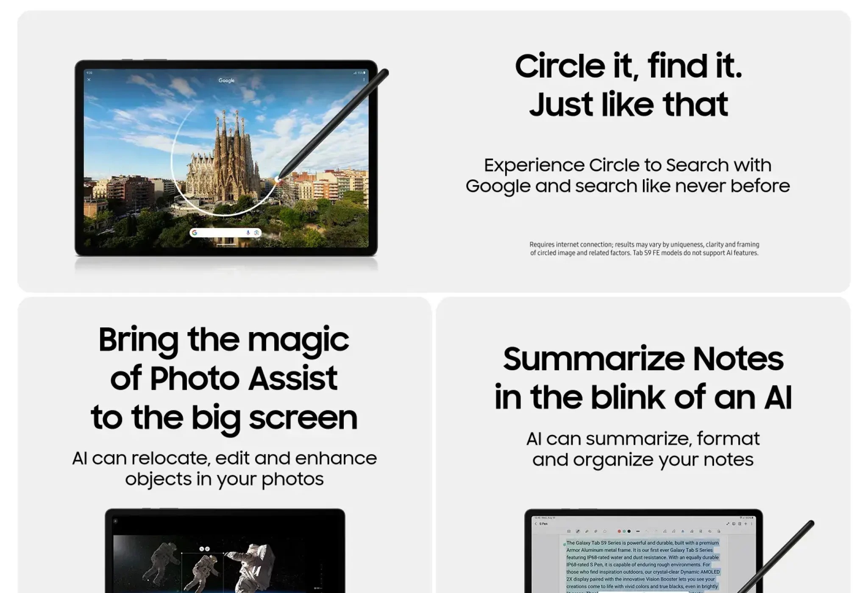Open the three-dot menu on Google overlay
This screenshot has height=593, width=868.
[364, 80]
